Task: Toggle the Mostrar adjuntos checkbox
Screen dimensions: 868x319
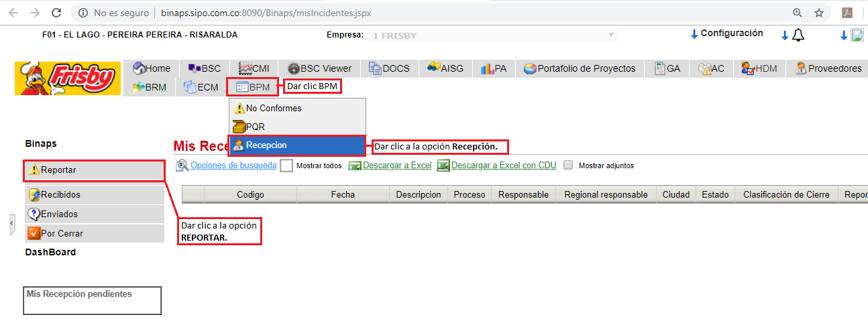Action: (x=568, y=165)
